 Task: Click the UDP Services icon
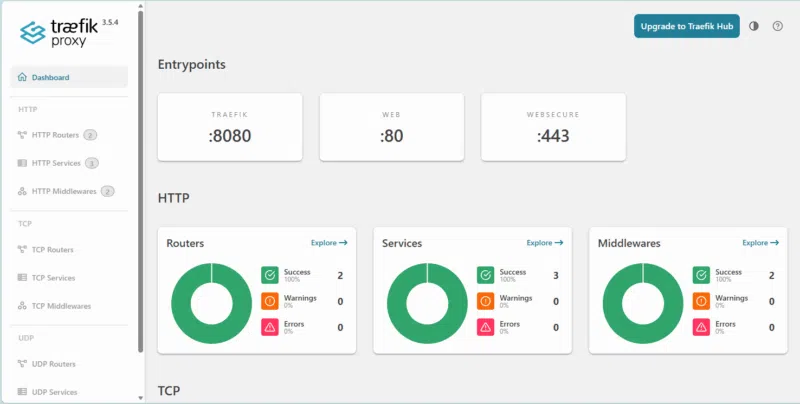[22, 392]
